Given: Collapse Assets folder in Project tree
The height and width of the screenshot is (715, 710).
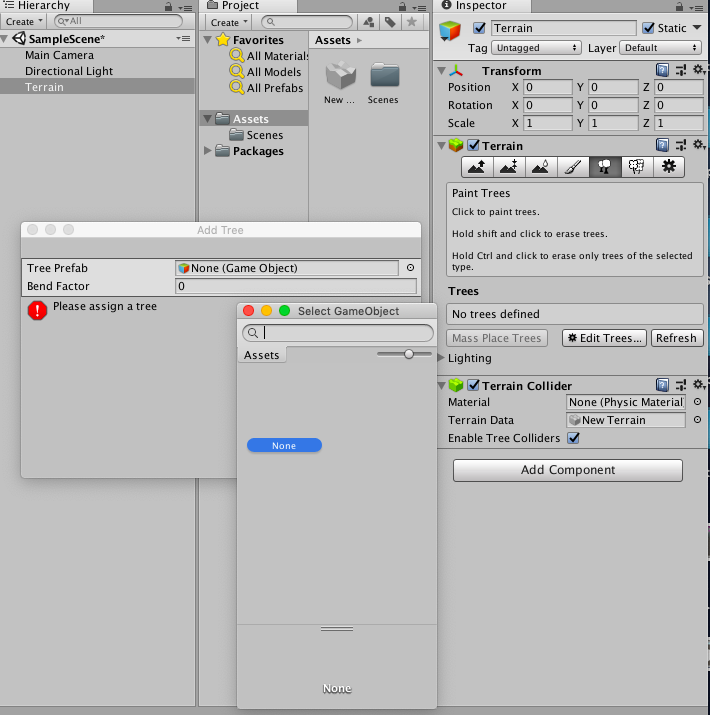Looking at the screenshot, I should tap(207, 119).
